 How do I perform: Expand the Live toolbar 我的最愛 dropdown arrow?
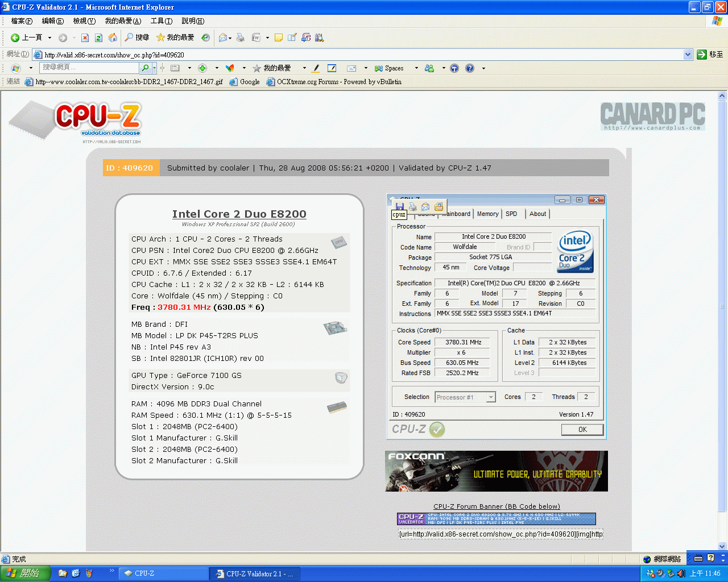304,68
